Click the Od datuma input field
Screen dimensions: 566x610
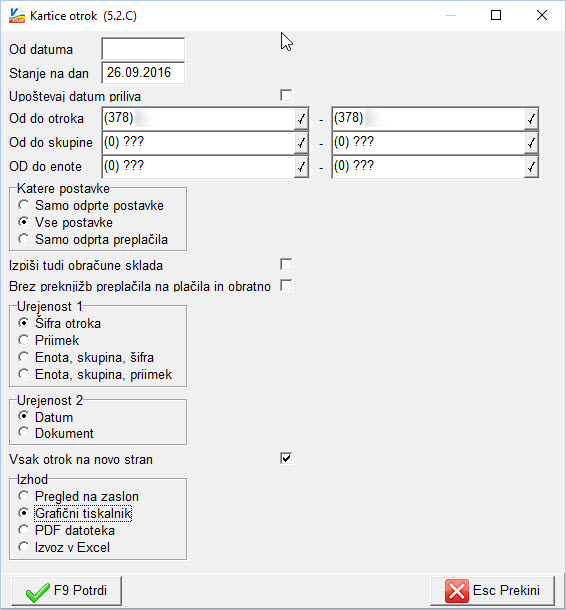(x=143, y=49)
